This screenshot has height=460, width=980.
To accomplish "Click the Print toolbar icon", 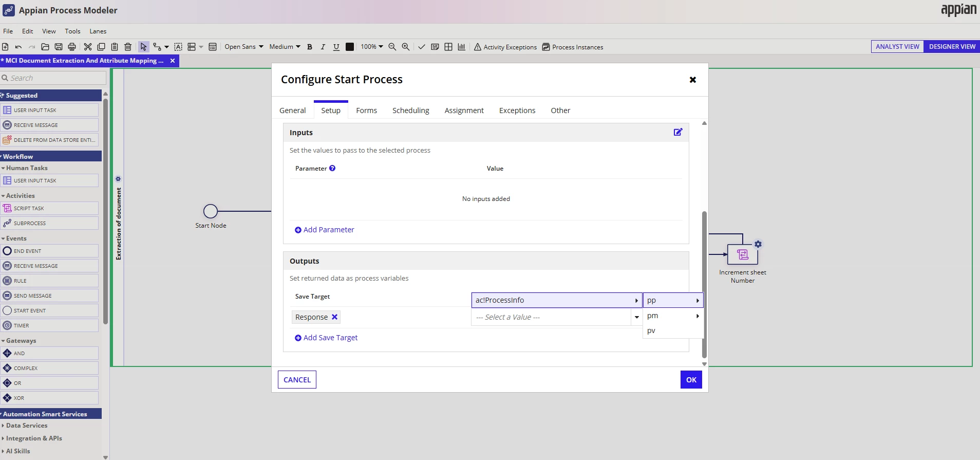I will point(72,47).
